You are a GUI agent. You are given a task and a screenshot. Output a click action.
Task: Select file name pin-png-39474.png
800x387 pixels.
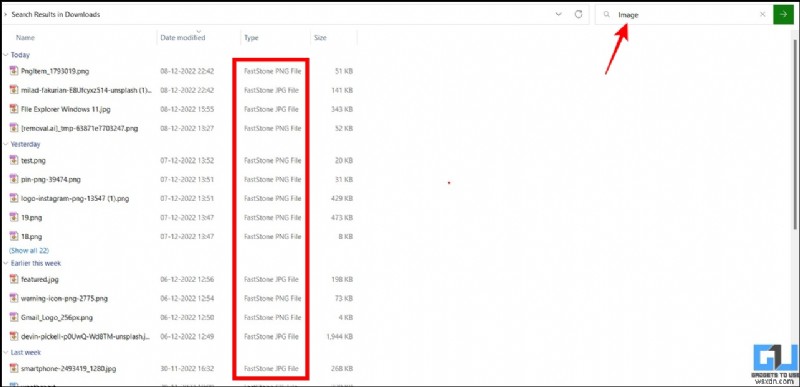tap(51, 179)
